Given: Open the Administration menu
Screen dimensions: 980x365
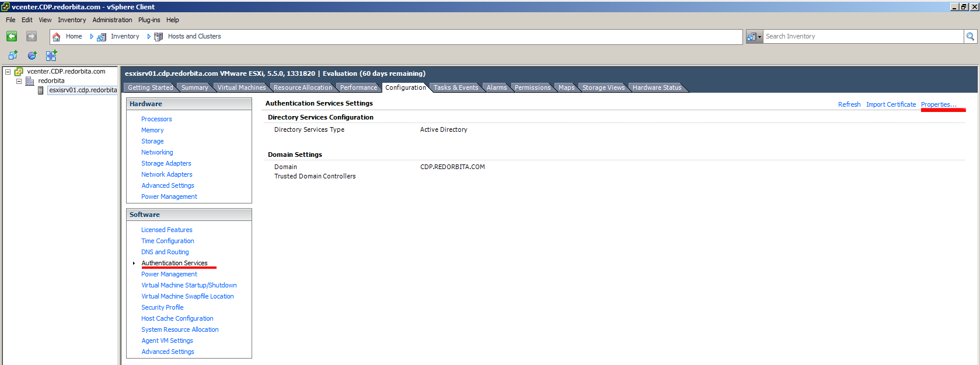Looking at the screenshot, I should [112, 20].
